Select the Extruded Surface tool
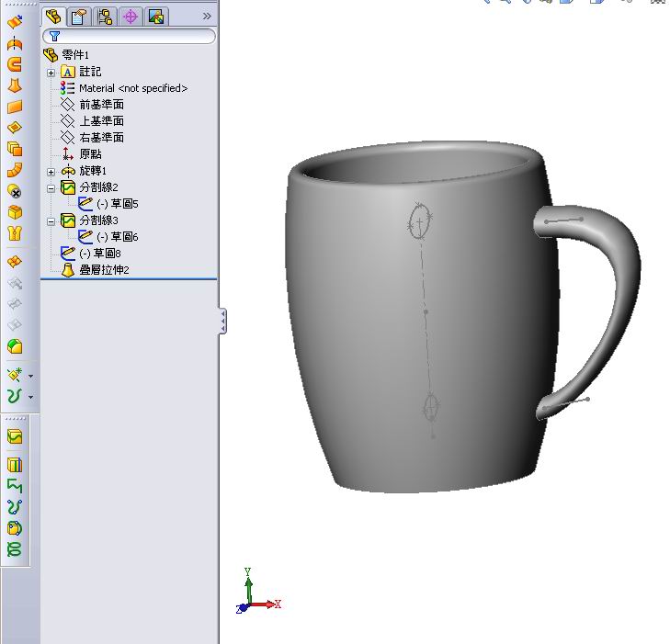 coord(15,21)
